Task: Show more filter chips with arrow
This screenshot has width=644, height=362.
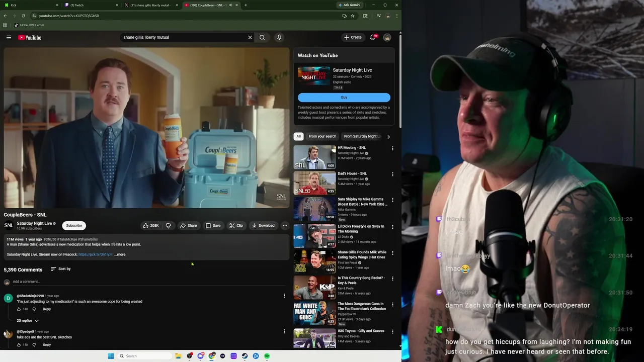Action: 388,137
